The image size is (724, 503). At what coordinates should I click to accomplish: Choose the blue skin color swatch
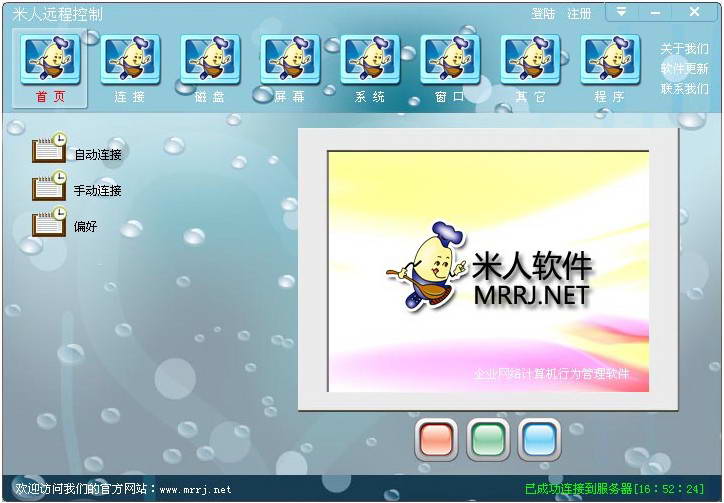539,440
